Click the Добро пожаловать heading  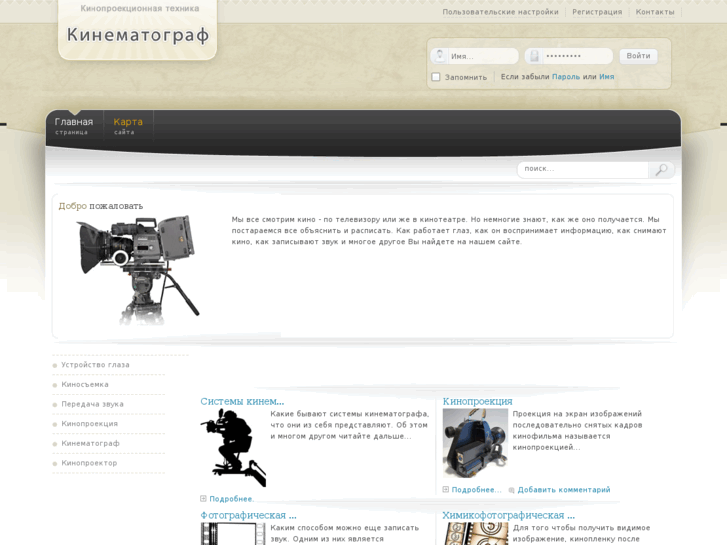101,206
